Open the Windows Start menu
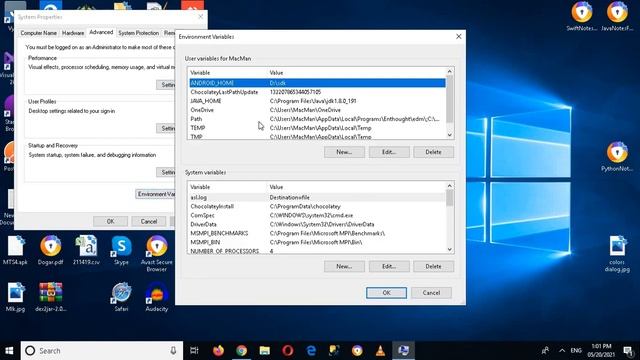This screenshot has width=640, height=360. (x=9, y=351)
